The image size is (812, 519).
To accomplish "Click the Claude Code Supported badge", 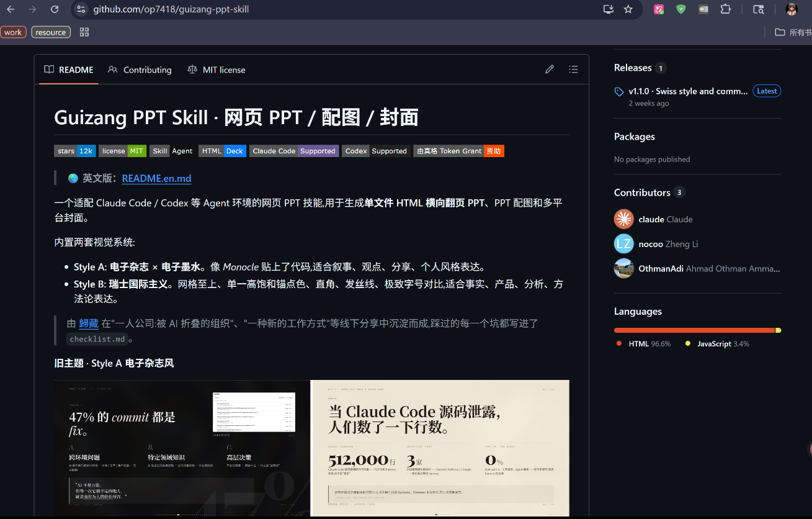I will [294, 151].
